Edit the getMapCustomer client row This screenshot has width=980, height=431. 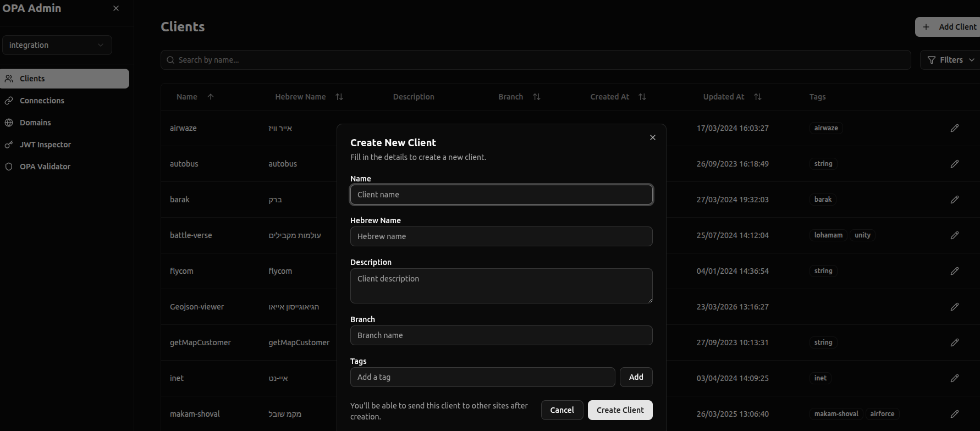955,342
